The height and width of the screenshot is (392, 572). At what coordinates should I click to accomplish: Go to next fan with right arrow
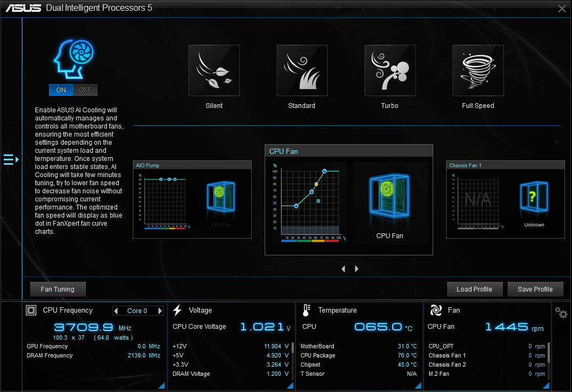point(356,269)
